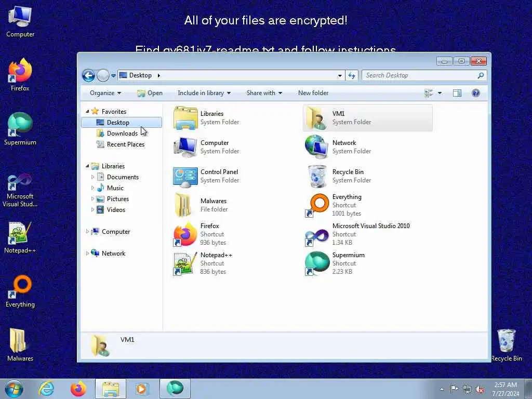This screenshot has height=399, width=532.
Task: Launch Firefox from the taskbar
Action: tap(78, 389)
